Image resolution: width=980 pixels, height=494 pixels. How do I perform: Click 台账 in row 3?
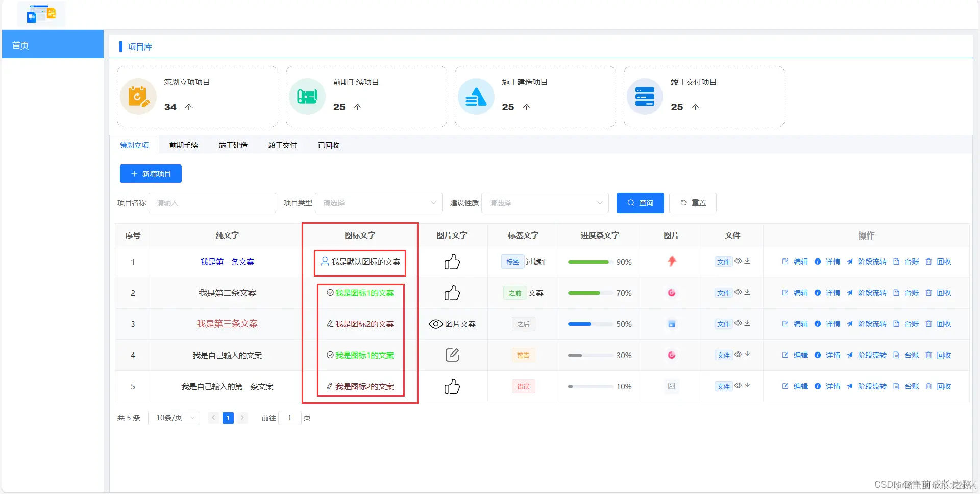906,324
